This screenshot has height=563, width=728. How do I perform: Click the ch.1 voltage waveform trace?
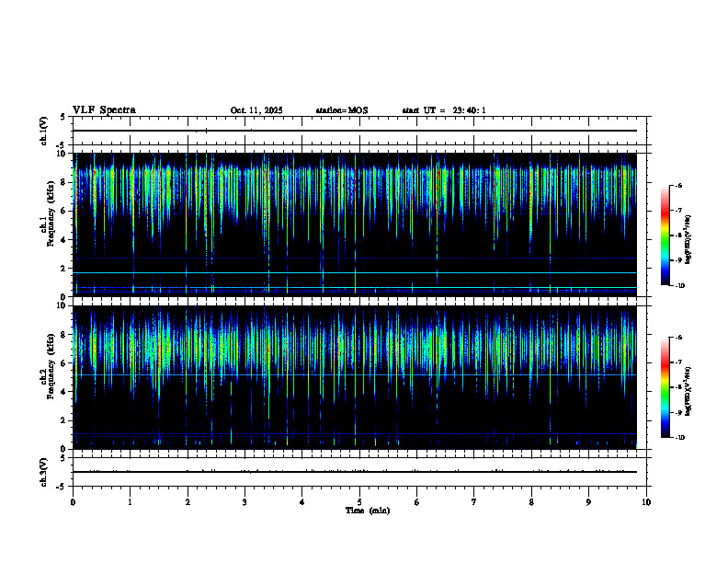coord(355,131)
